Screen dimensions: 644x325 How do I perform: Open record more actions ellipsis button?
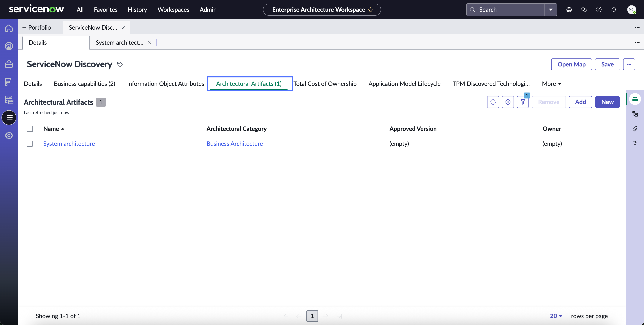coord(629,64)
